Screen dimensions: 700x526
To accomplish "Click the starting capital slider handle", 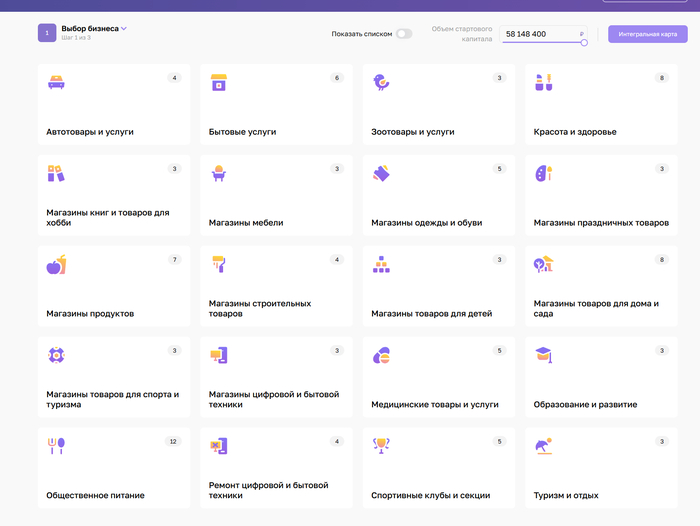I will [584, 42].
